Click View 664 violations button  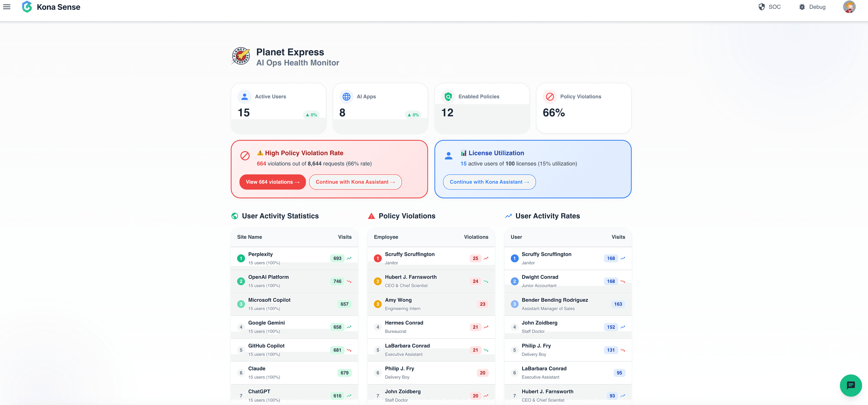[x=272, y=182]
